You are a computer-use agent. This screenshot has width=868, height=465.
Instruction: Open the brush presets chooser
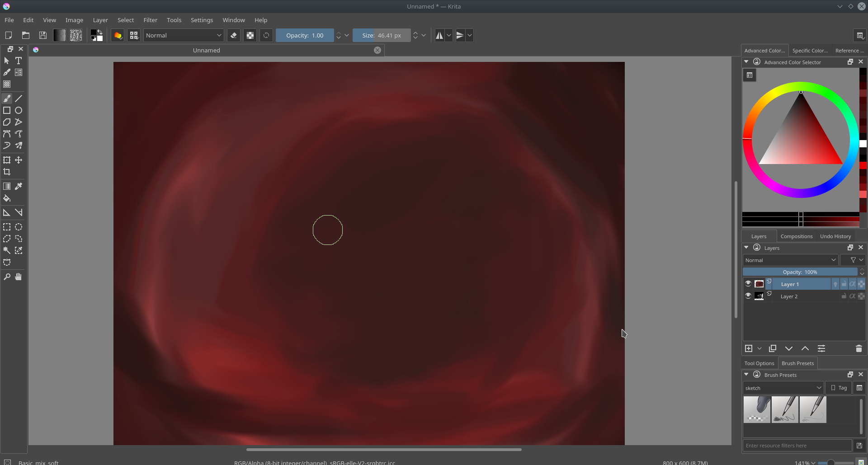coord(134,35)
